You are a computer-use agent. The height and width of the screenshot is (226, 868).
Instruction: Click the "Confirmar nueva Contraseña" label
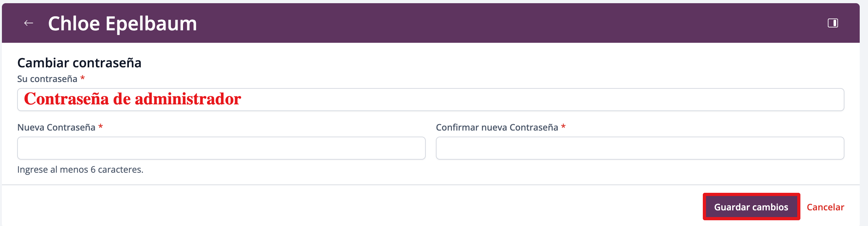(497, 127)
